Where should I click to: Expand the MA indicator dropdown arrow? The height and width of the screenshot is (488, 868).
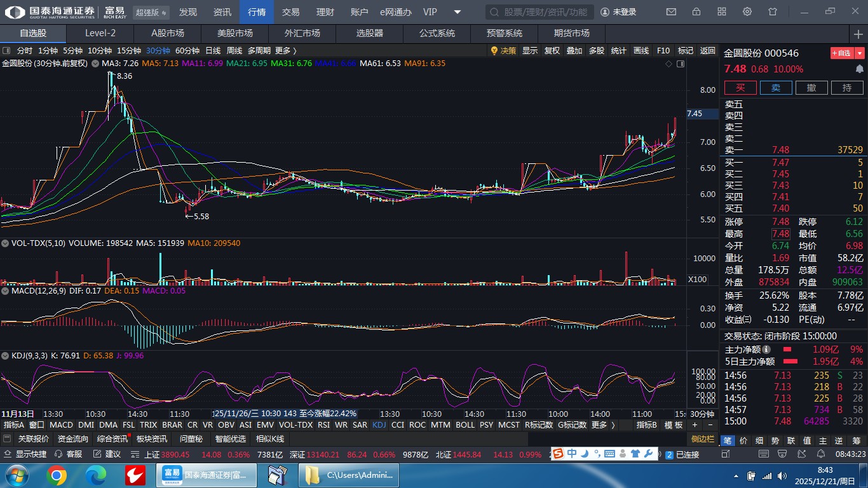[95, 64]
